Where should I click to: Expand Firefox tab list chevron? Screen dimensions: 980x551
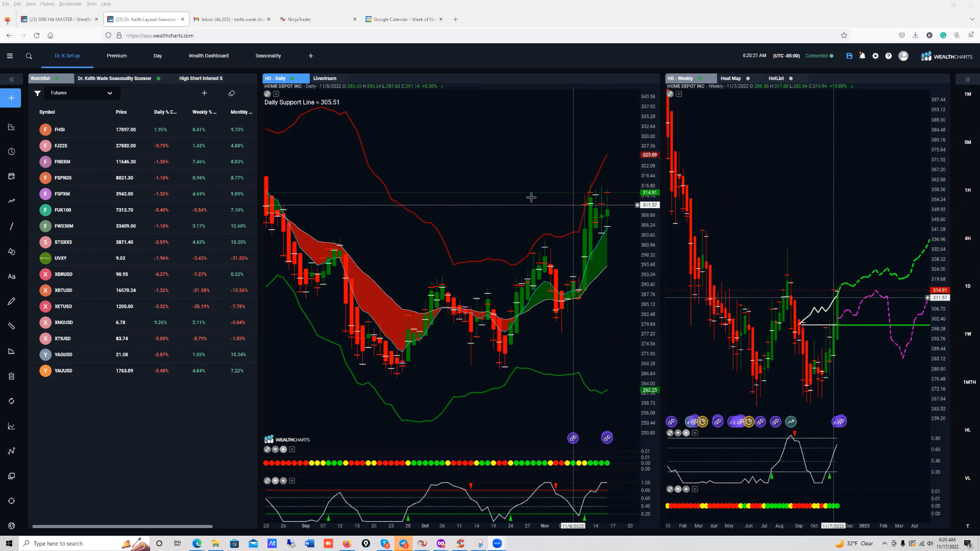coord(972,19)
